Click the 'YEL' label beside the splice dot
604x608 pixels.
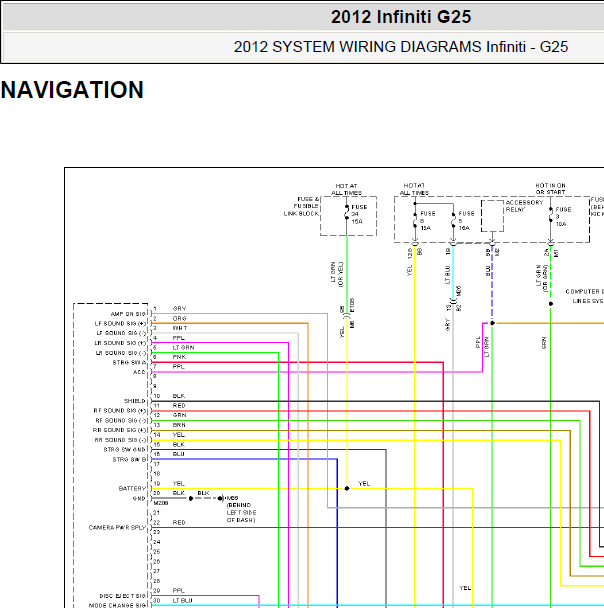(x=364, y=484)
